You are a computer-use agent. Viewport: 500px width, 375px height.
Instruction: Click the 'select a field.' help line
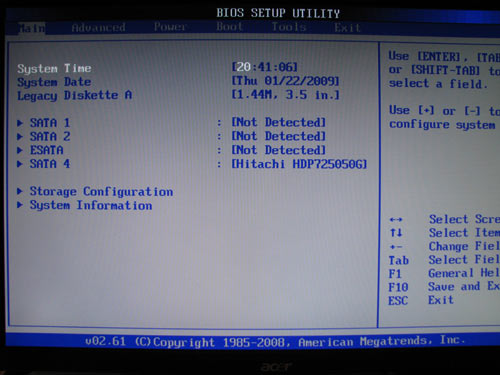(x=438, y=84)
